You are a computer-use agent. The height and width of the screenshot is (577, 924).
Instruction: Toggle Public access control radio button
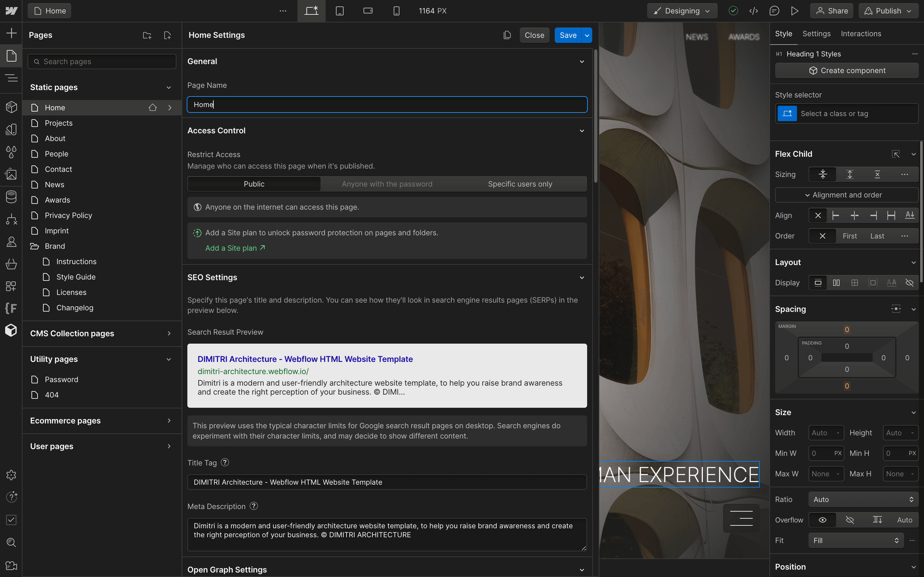click(x=253, y=184)
